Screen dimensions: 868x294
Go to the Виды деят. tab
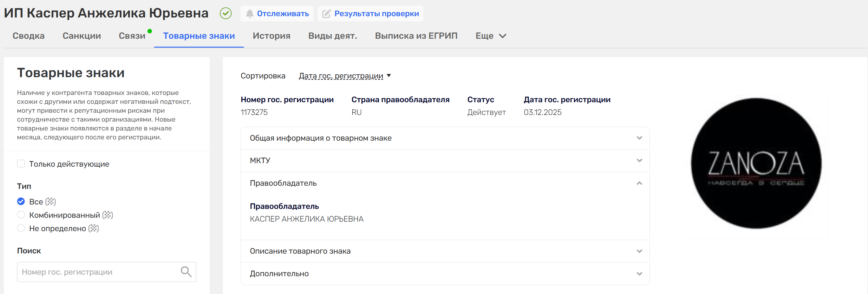click(333, 36)
